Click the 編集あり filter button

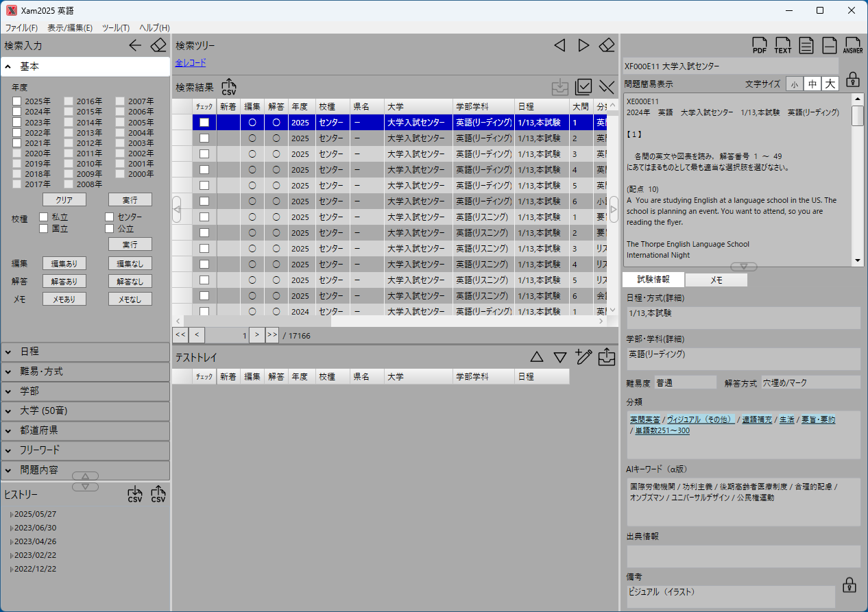64,264
